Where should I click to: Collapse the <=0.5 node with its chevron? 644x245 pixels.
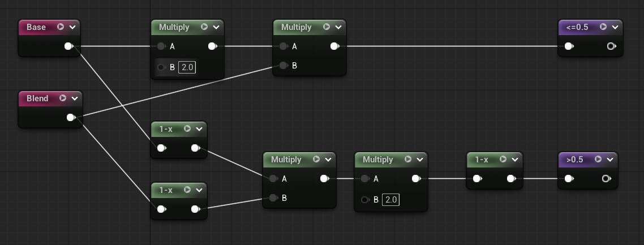coord(615,27)
